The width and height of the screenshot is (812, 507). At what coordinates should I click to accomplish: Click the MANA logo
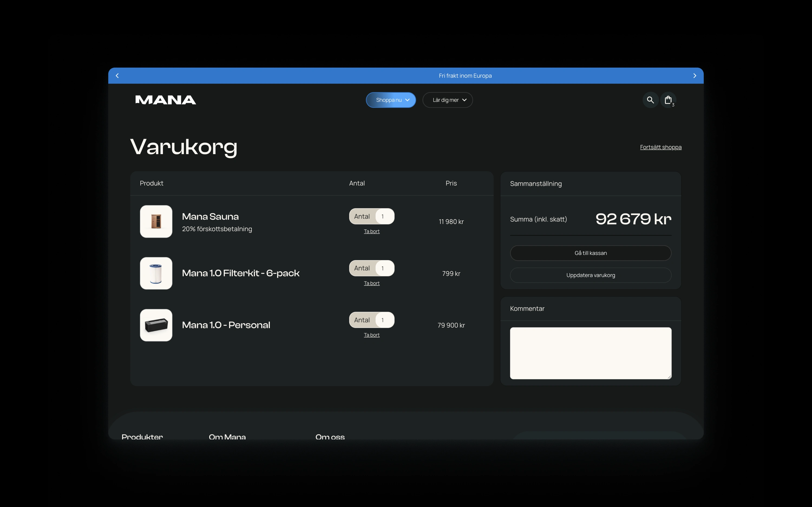click(x=165, y=100)
